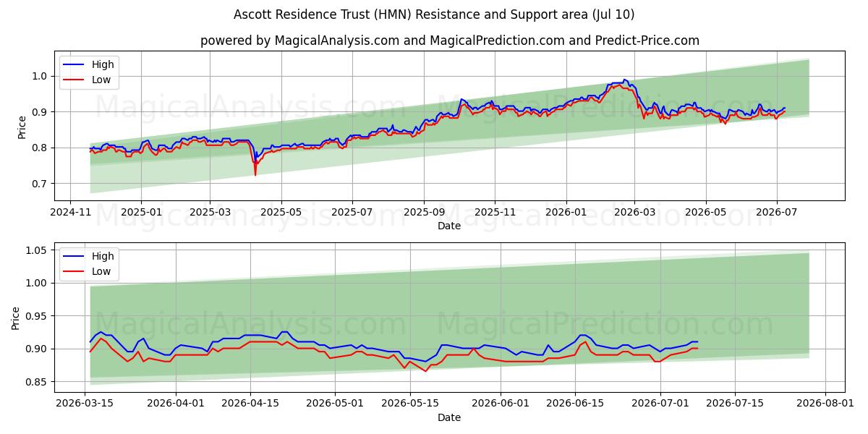
Task: Click bottom chart x-axis label '2026-06-01'
Action: 501,405
